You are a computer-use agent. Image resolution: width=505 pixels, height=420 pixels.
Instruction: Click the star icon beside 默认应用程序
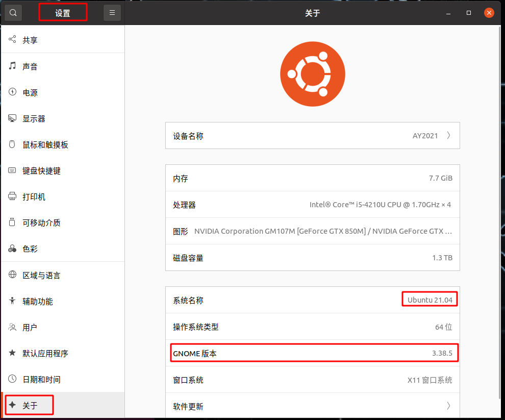pos(12,353)
